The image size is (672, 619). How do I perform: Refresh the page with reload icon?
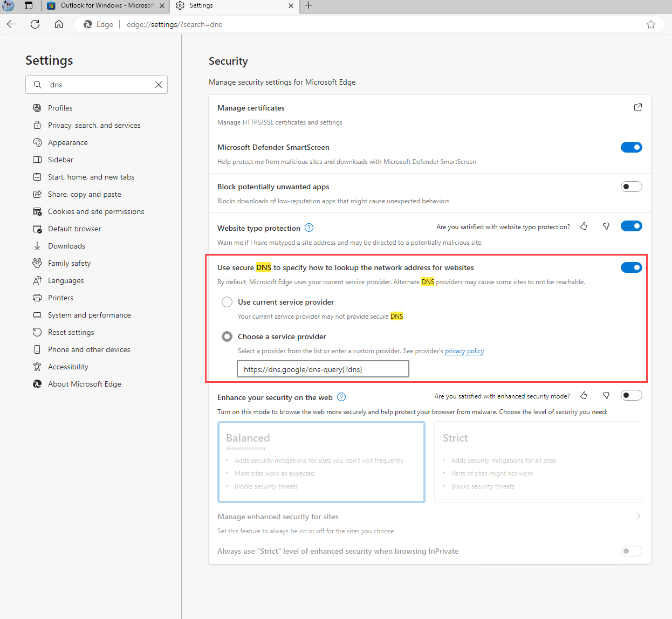(35, 24)
